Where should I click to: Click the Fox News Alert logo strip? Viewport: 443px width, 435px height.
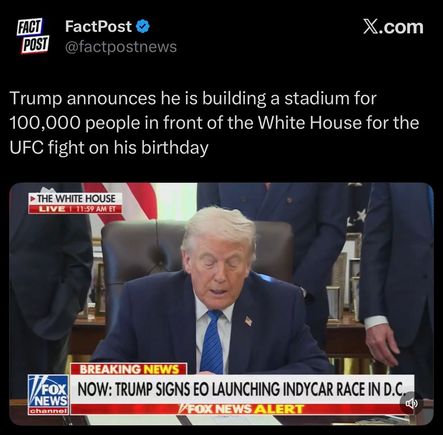click(241, 409)
